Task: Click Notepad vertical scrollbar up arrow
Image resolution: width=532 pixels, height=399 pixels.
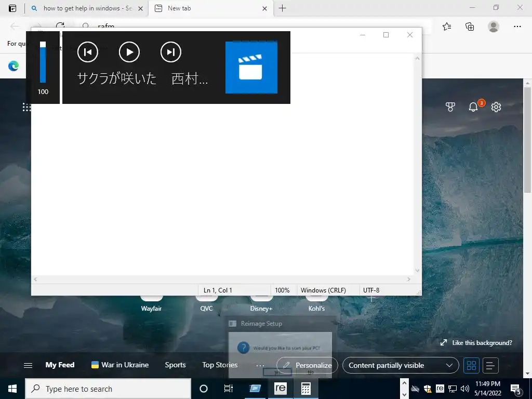Action: click(x=417, y=58)
